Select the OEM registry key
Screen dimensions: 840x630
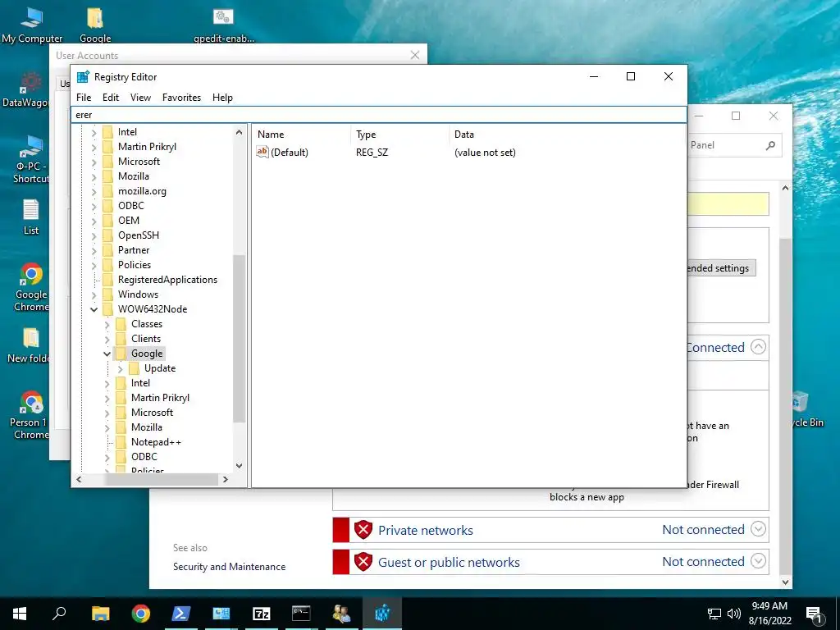click(129, 221)
